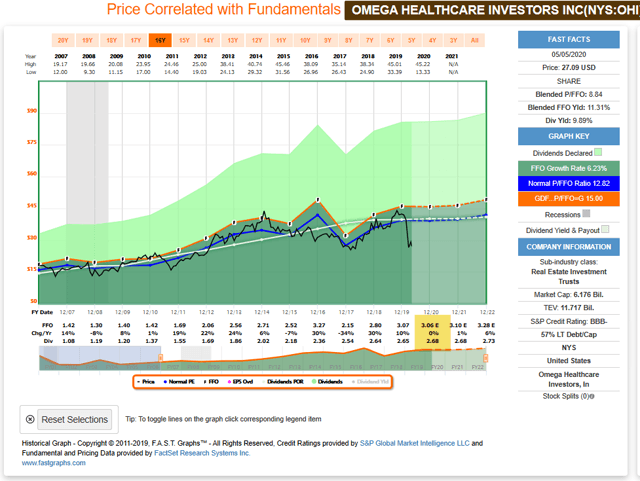Click the Omega Healthcare Investors title banner
640x481 pixels.
click(492, 10)
